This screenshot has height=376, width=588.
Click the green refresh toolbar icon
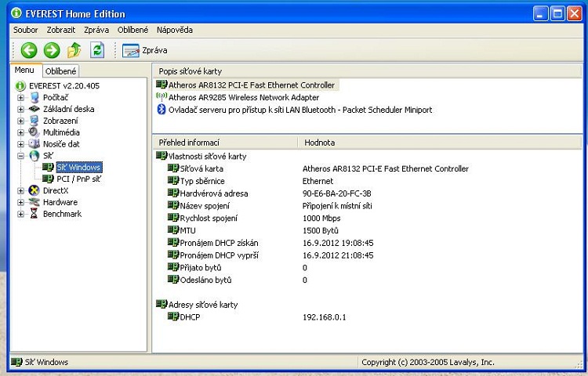point(97,50)
